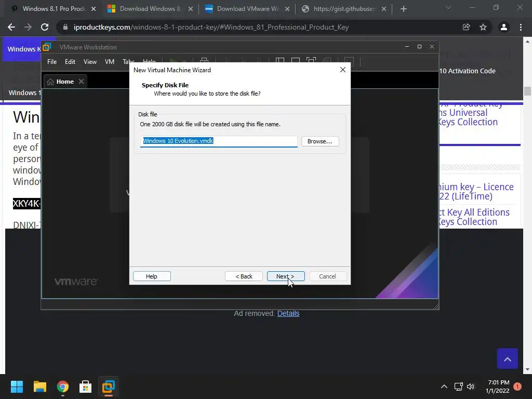532x399 pixels.
Task: Close the New Virtual Machine Wizard dialog
Action: pyautogui.click(x=343, y=70)
